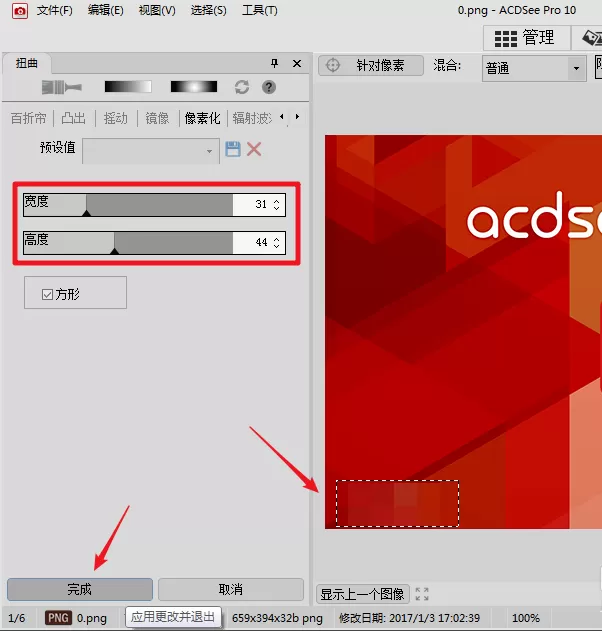Click the 针对像素 button
This screenshot has width=602, height=631.
click(371, 65)
